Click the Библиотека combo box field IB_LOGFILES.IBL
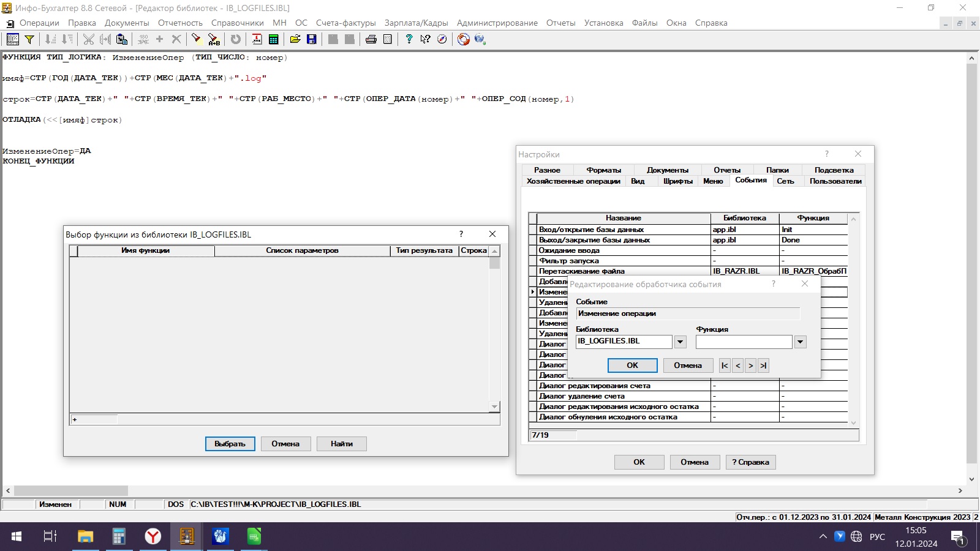 (x=624, y=342)
